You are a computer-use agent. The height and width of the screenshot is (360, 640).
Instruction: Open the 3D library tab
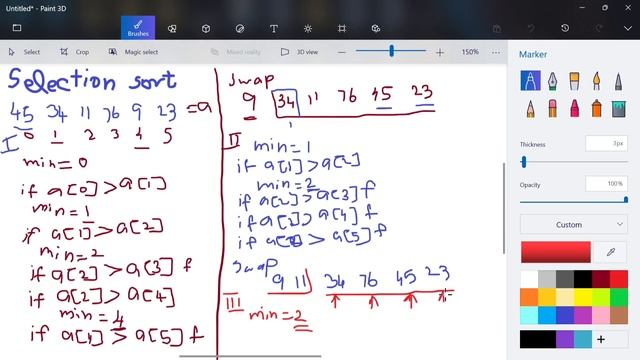tap(376, 28)
